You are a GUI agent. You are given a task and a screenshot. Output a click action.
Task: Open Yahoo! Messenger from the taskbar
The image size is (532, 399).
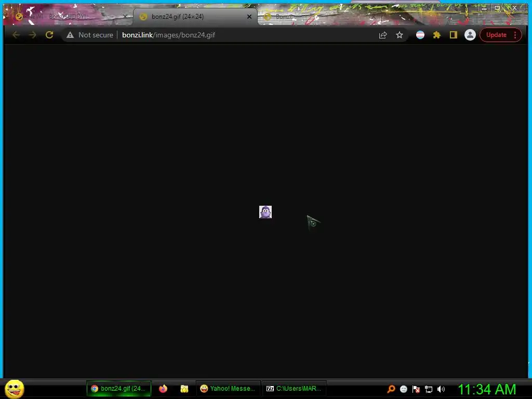click(228, 389)
